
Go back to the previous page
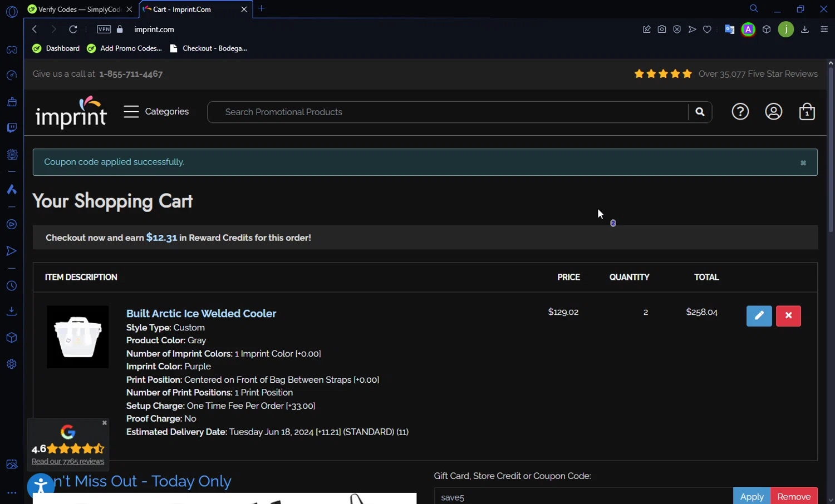click(x=35, y=29)
